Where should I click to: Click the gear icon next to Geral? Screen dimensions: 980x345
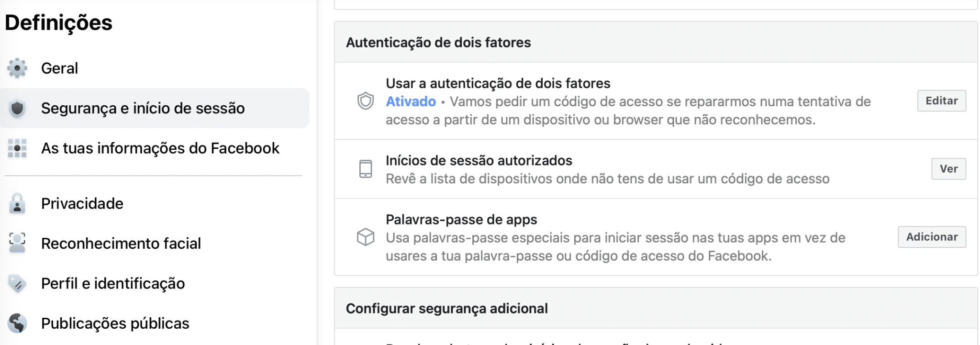17,68
